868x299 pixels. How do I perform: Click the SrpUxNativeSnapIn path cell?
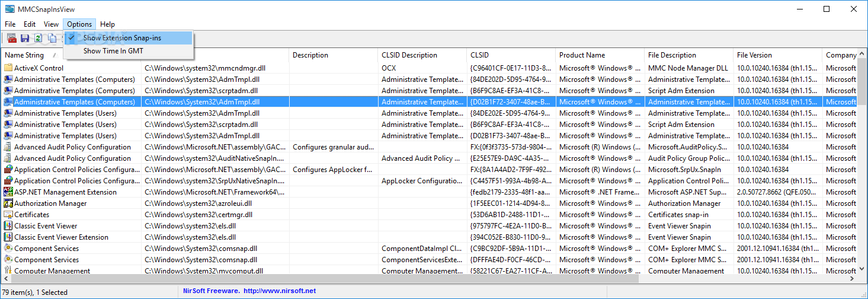tap(216, 181)
